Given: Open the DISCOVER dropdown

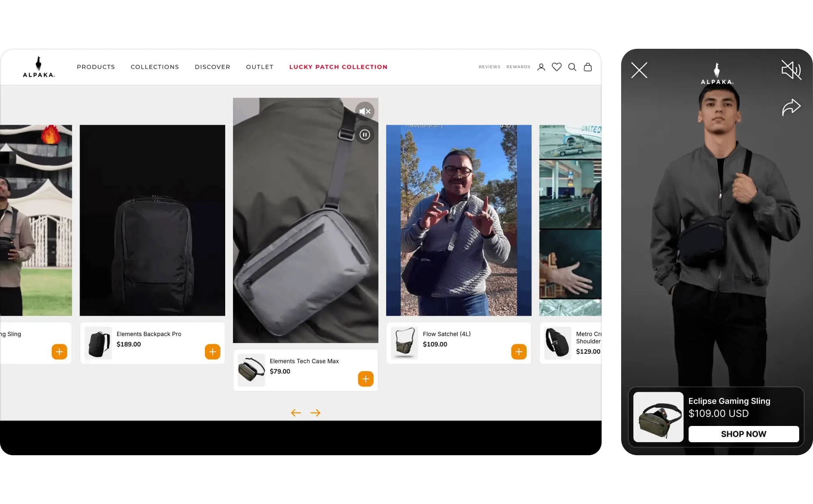Looking at the screenshot, I should [x=212, y=67].
